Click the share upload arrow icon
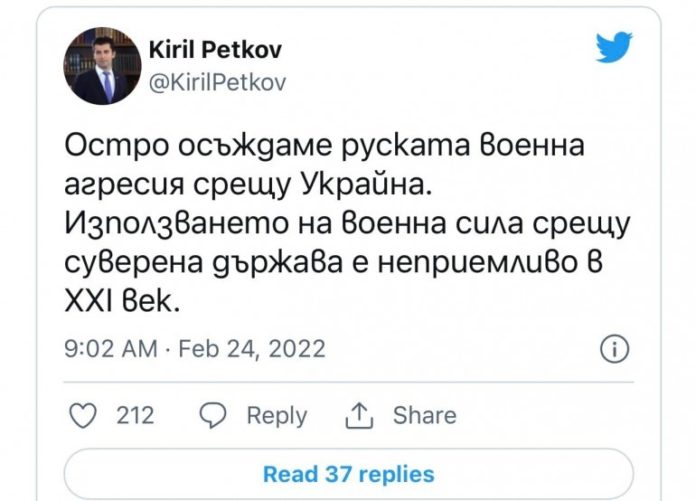The image size is (696, 501). click(357, 415)
